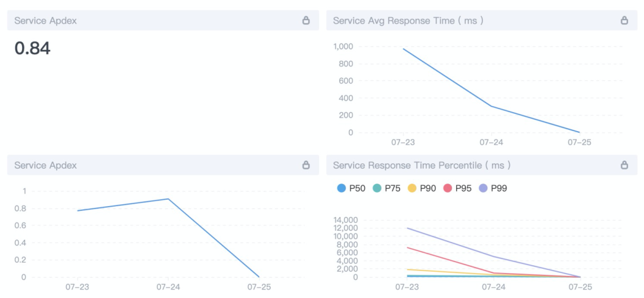Click the Service Apdex title above the 0.84 value
The image size is (644, 298).
(45, 20)
